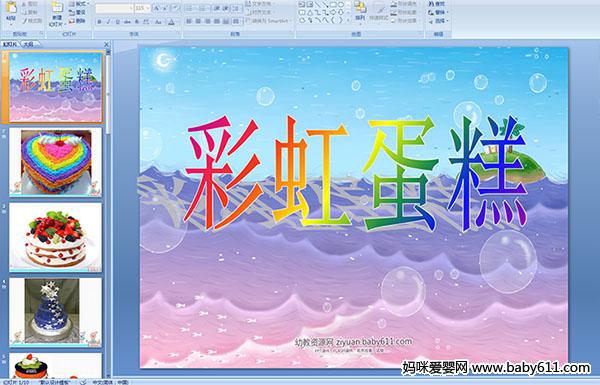Image resolution: width=600 pixels, height=385 pixels.
Task: Toggle Italic formatting
Action: pos(108,22)
